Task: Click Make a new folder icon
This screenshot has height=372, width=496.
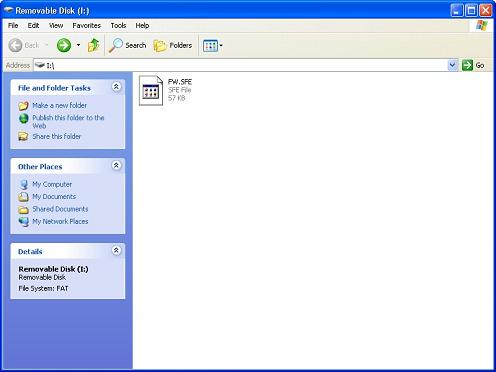Action: (23, 106)
